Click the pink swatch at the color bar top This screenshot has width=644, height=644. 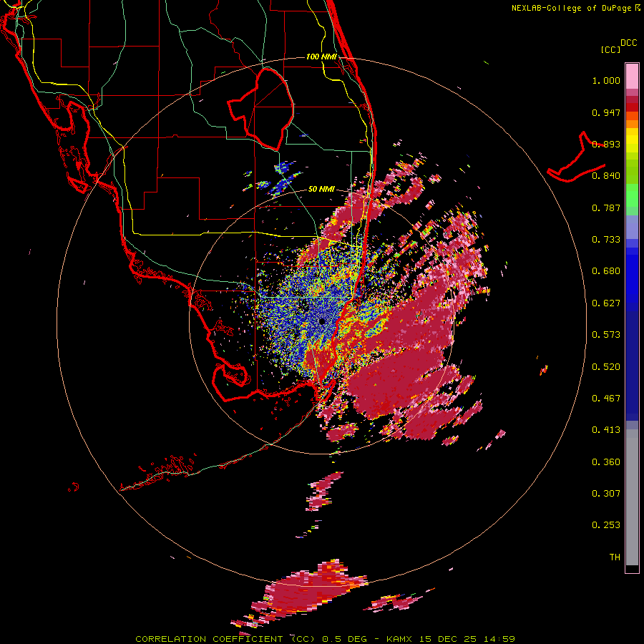tap(632, 77)
